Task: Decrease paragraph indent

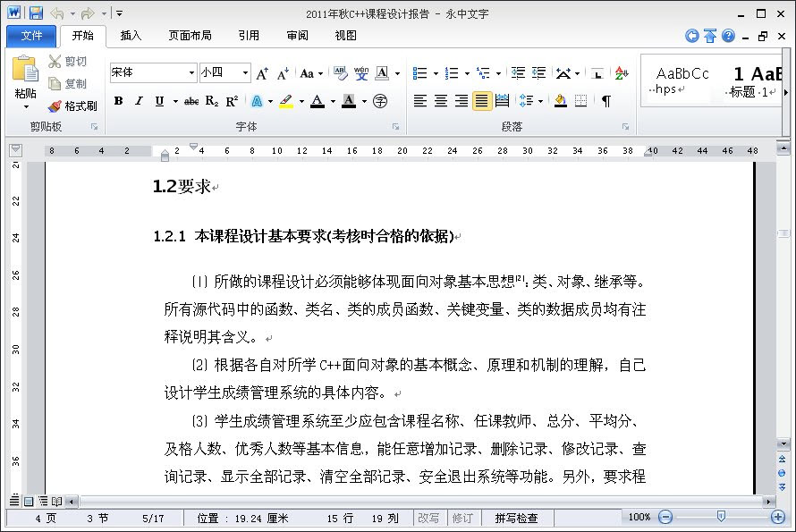Action: (518, 73)
